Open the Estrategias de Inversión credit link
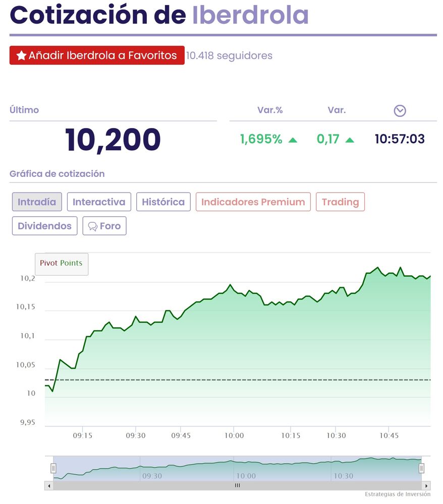 pyautogui.click(x=398, y=494)
